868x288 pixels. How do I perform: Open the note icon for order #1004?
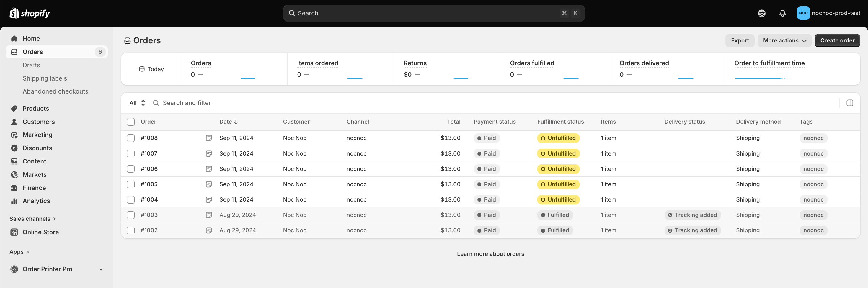(209, 200)
